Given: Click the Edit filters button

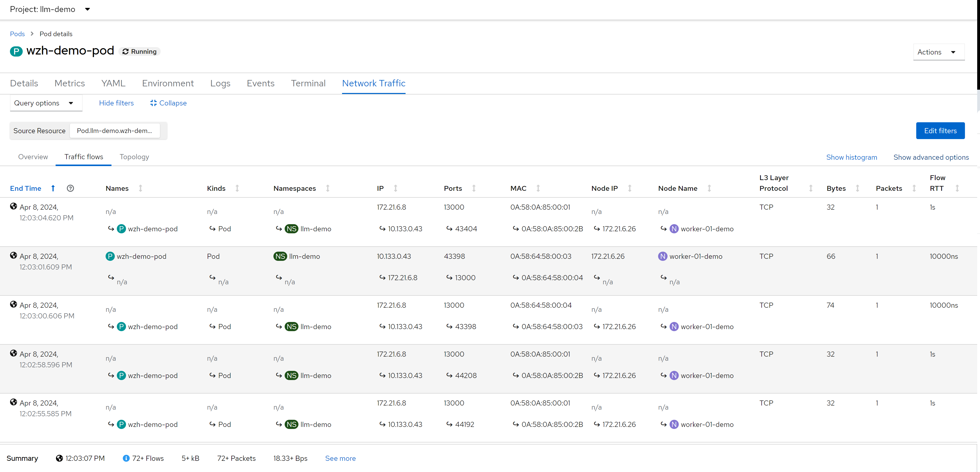Looking at the screenshot, I should click(940, 131).
